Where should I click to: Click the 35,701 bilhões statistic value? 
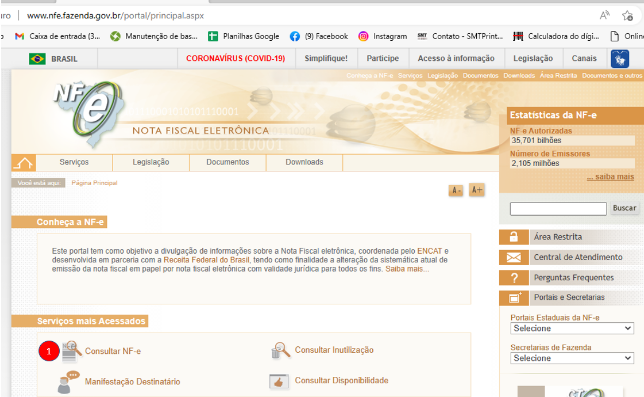pyautogui.click(x=536, y=140)
